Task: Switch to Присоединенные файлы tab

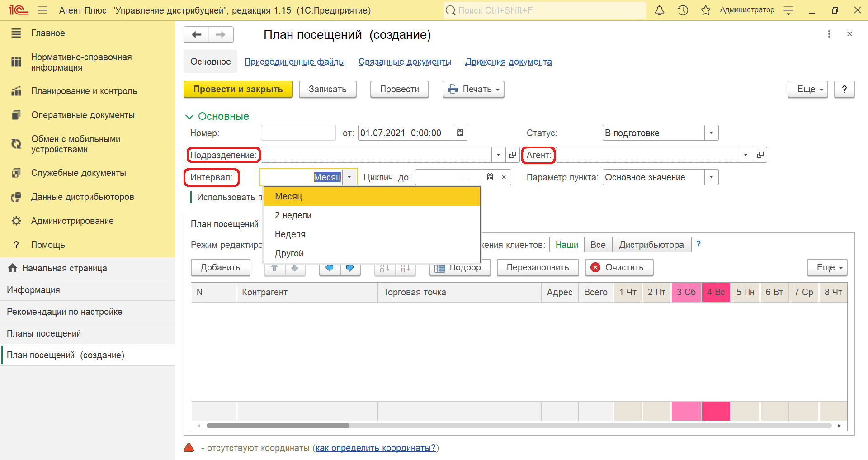Action: coord(295,62)
